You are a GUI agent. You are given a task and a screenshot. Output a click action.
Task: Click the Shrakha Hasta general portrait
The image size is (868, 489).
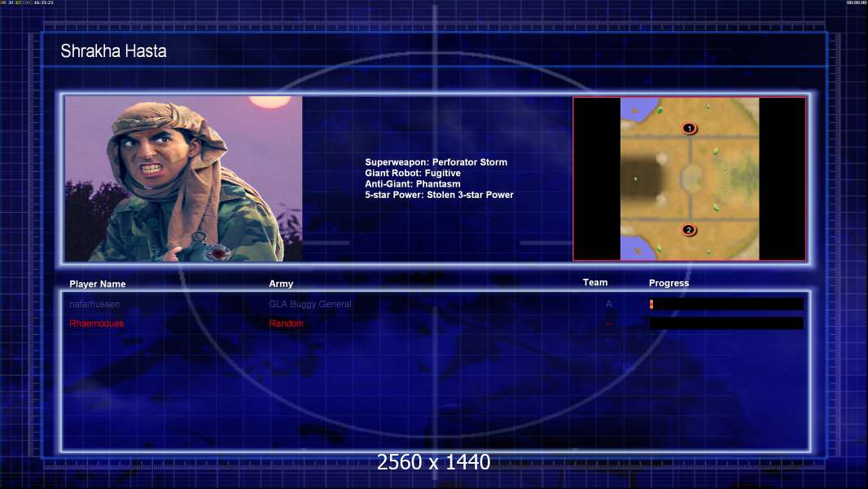click(x=184, y=178)
